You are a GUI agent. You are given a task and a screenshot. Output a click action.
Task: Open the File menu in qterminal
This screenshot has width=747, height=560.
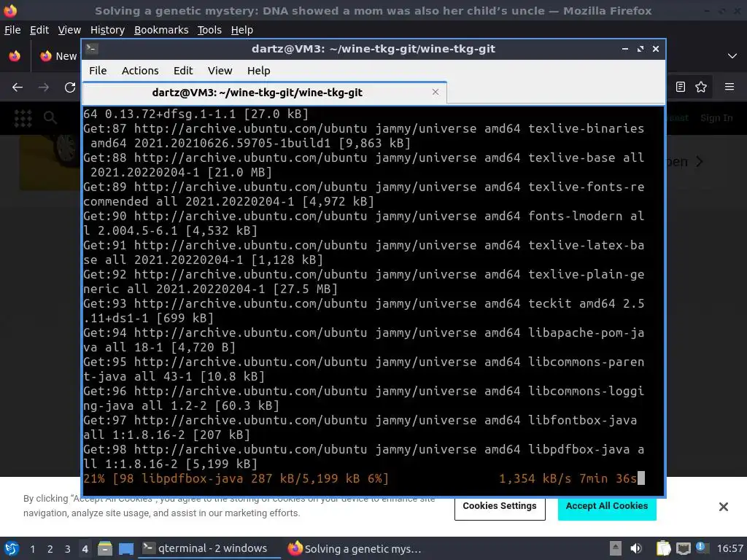(98, 71)
